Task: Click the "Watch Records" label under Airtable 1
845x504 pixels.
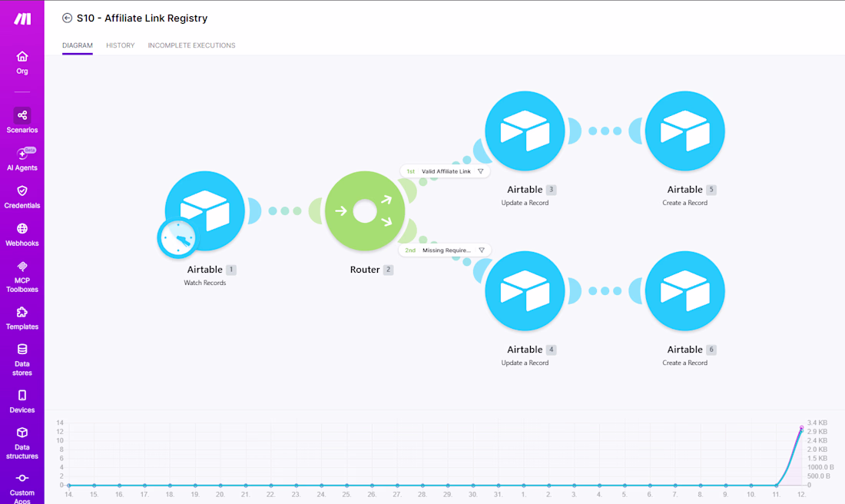Action: (x=205, y=283)
